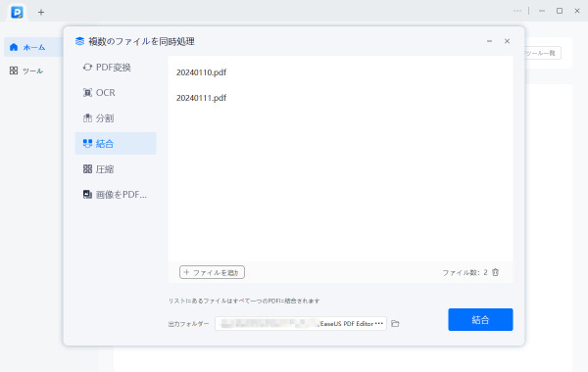Minimize the batch processing dialog

(489, 41)
